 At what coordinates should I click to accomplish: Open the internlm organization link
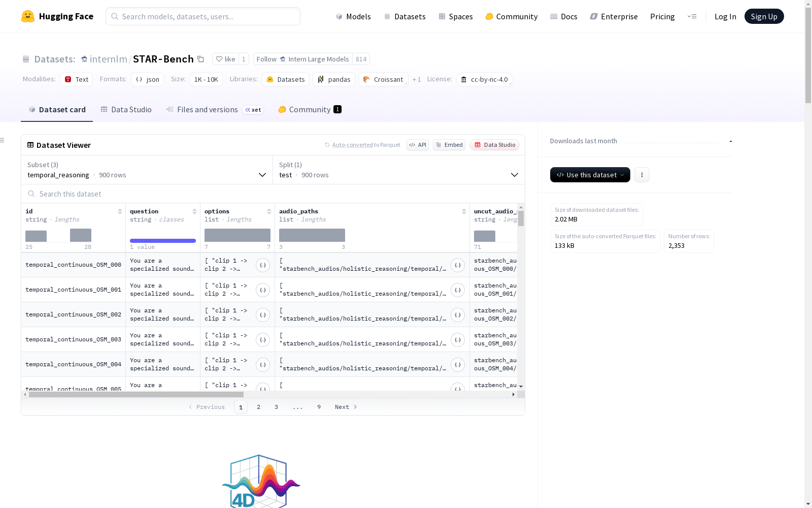point(108,59)
